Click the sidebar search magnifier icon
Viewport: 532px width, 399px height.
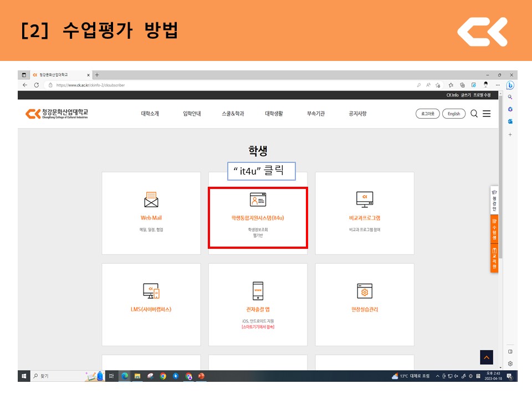click(510, 97)
